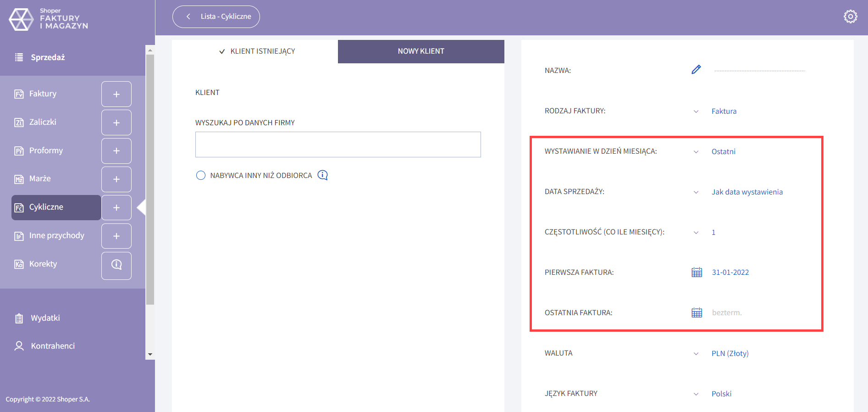Image resolution: width=868 pixels, height=412 pixels.
Task: Open the calendar for Pierwsza faktura
Action: 697,273
